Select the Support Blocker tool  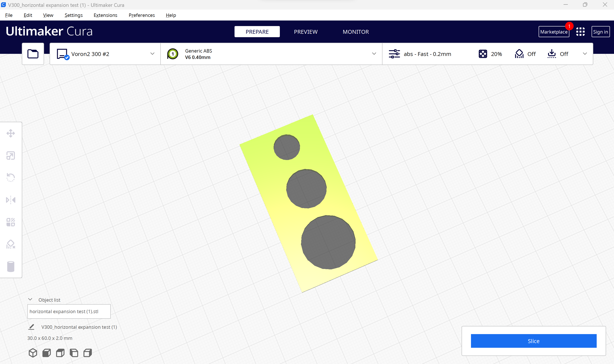pos(10,244)
